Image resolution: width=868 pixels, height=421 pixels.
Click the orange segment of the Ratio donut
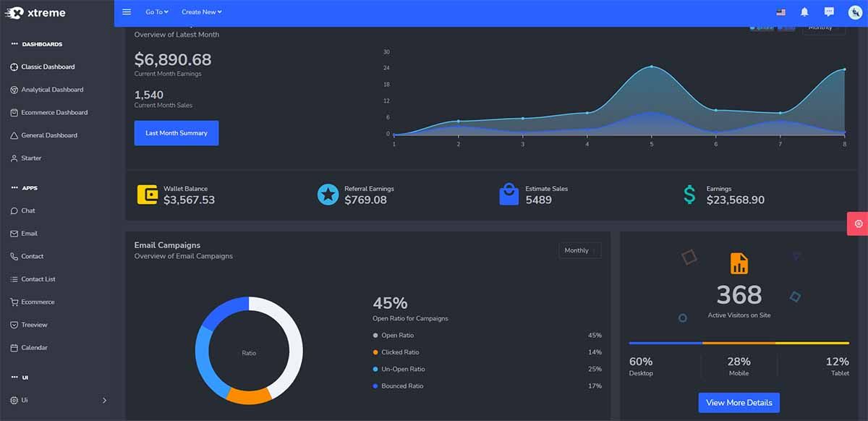[x=247, y=397]
